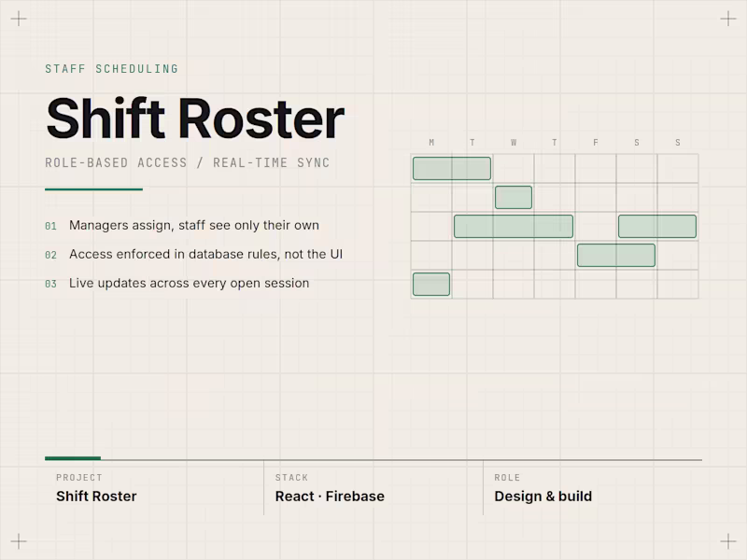Click the '01' list number
Viewport: 747px width, 560px height.
(50, 226)
